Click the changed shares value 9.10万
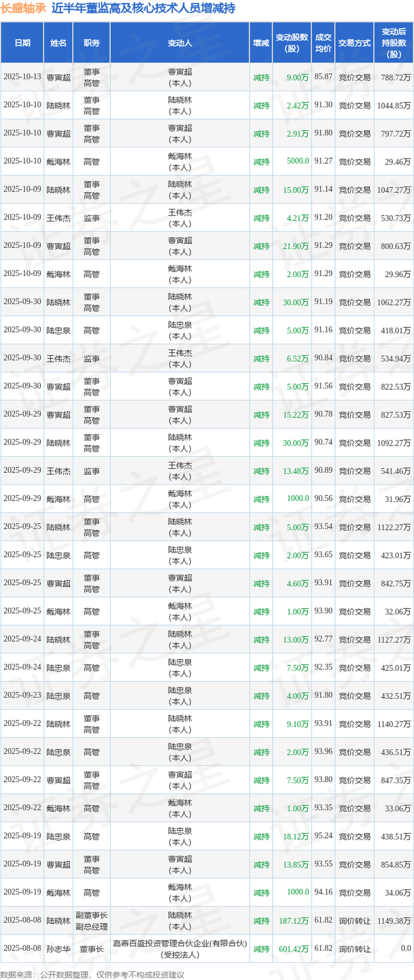The height and width of the screenshot is (980, 414). tap(297, 724)
